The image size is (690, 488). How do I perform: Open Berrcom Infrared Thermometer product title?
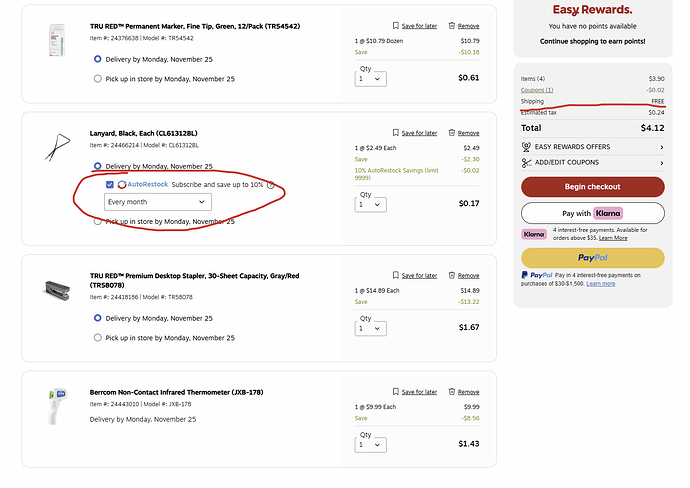coord(176,392)
